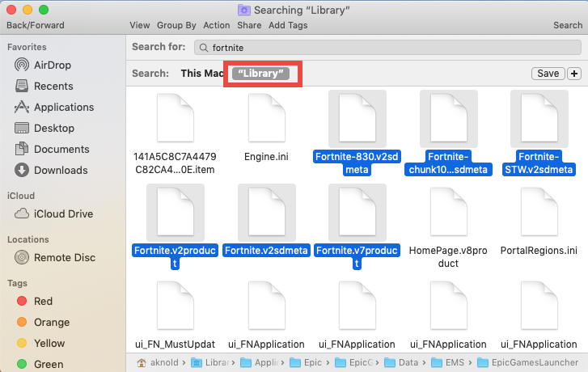This screenshot has width=588, height=372.
Task: Open Recents in the sidebar
Action: tap(44, 86)
